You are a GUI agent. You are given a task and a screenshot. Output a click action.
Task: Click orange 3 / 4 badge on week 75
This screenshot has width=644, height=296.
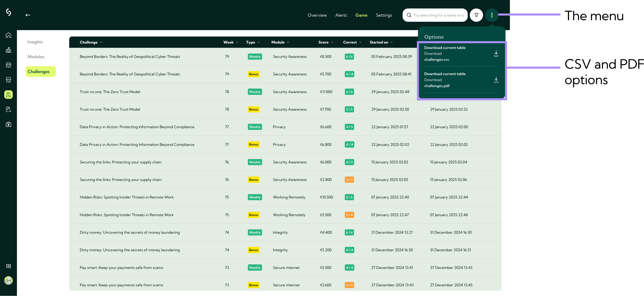point(349,215)
